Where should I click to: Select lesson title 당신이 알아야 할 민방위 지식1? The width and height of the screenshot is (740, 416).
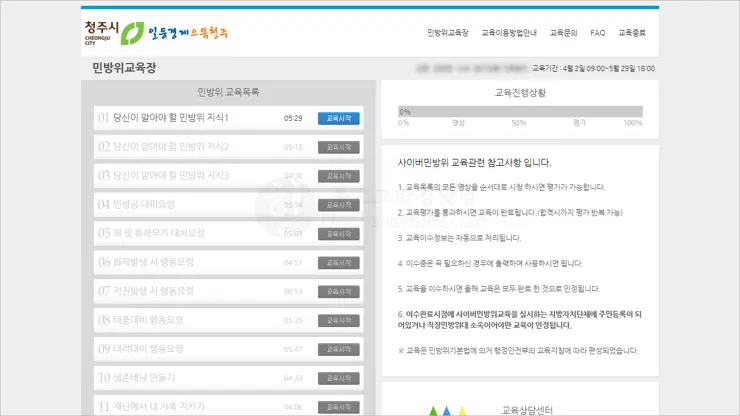click(x=170, y=118)
